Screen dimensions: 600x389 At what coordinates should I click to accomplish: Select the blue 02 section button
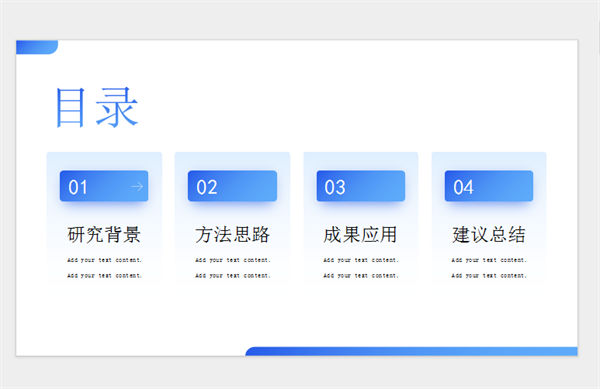pyautogui.click(x=232, y=186)
